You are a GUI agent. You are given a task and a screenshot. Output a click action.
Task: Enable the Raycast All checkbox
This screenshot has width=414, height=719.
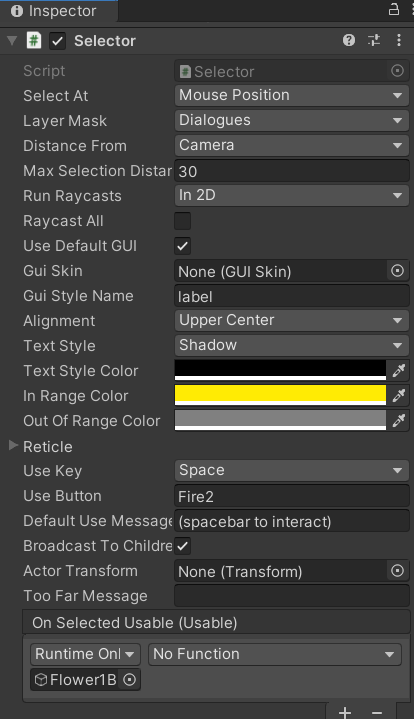click(x=182, y=221)
